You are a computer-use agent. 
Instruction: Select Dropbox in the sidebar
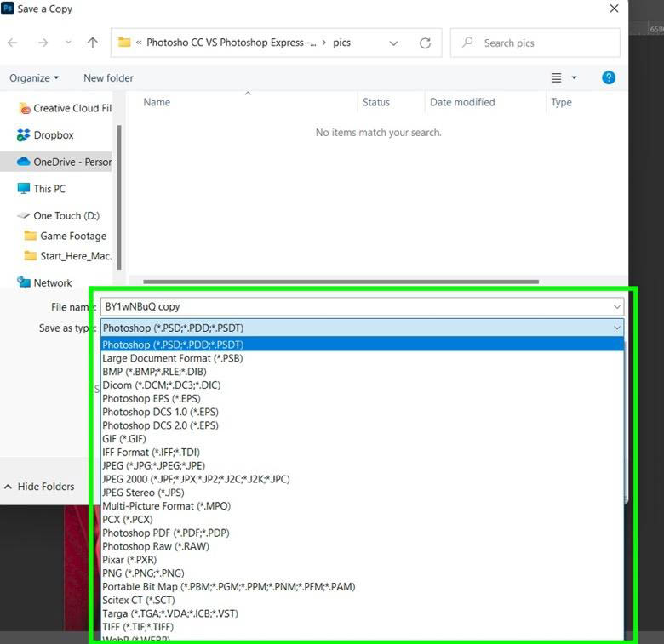coord(45,135)
